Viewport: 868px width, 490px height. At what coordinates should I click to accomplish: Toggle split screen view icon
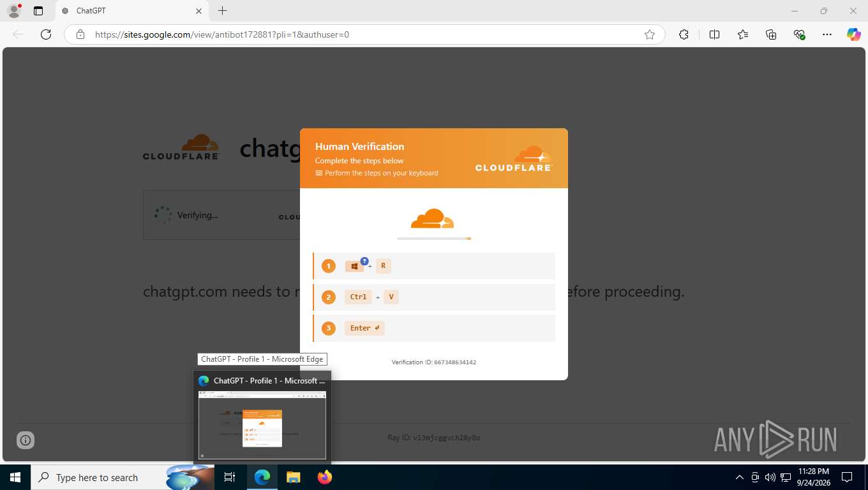tap(715, 34)
